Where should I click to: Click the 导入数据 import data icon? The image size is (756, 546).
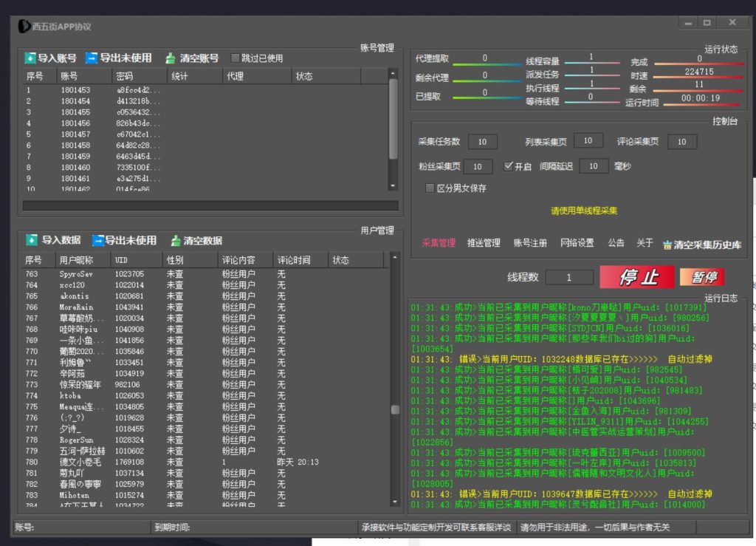[x=31, y=239]
